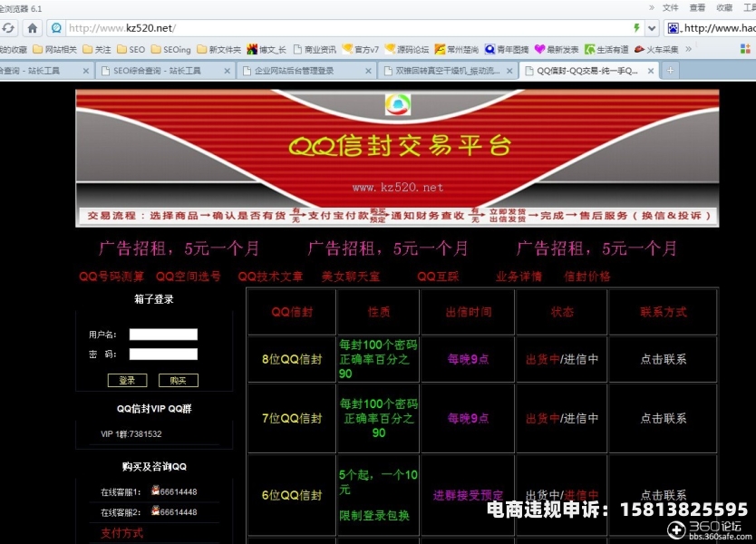The width and height of the screenshot is (756, 544).
Task: Open the 业务详情 navigation link
Action: [x=519, y=277]
